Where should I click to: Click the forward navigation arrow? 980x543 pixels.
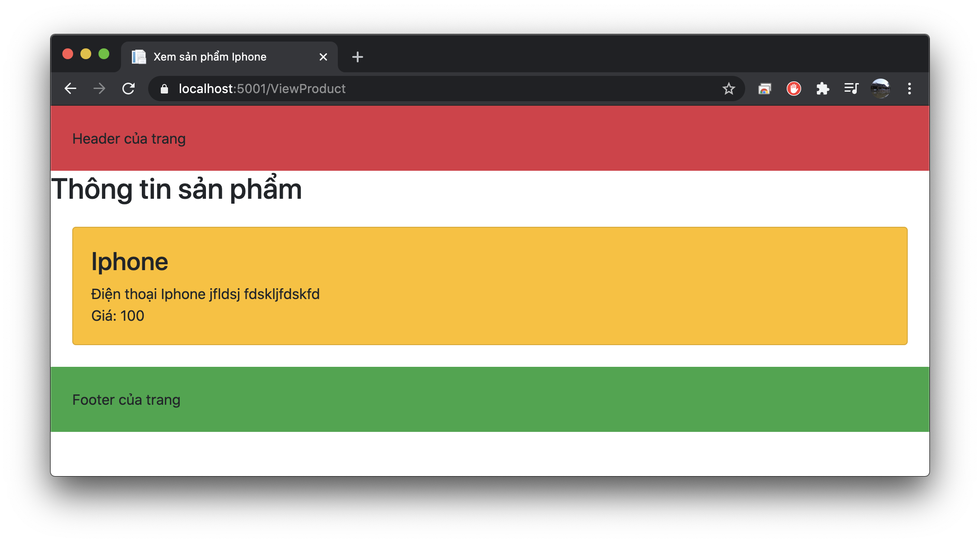click(99, 89)
